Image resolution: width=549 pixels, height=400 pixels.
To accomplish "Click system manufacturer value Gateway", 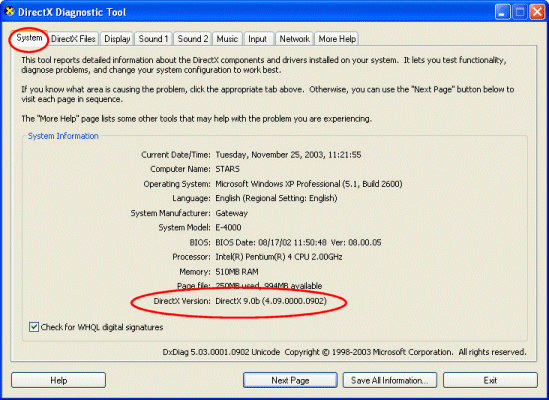I will tap(231, 213).
